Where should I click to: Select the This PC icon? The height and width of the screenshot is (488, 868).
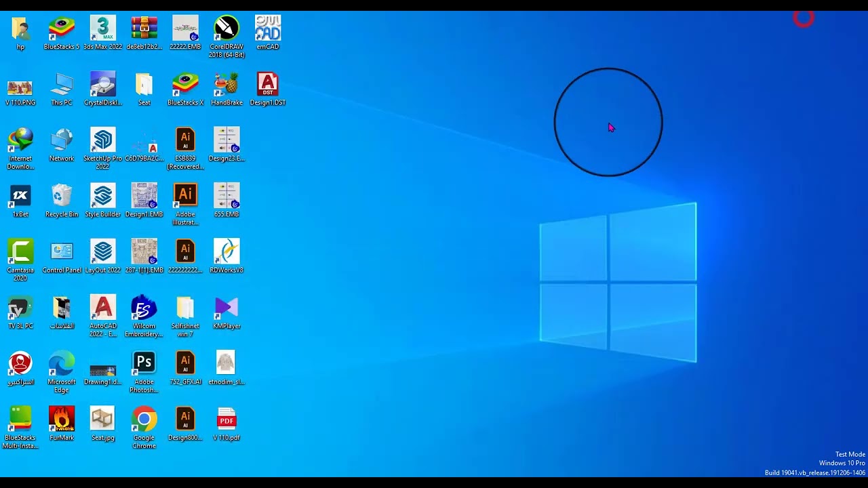pyautogui.click(x=62, y=84)
